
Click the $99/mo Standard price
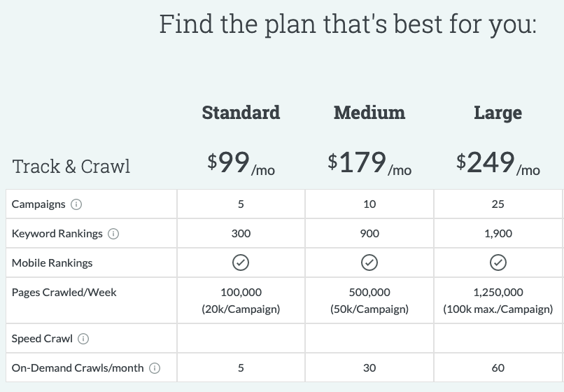[241, 164]
